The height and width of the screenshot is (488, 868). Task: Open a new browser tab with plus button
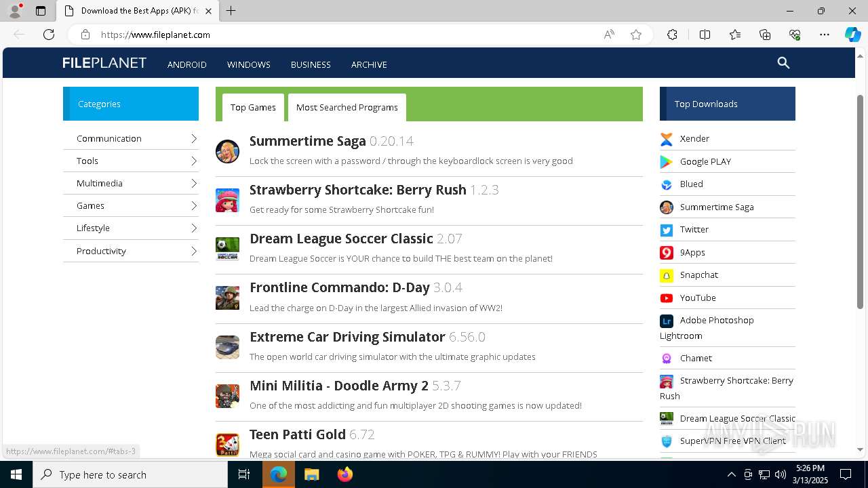[x=231, y=11]
